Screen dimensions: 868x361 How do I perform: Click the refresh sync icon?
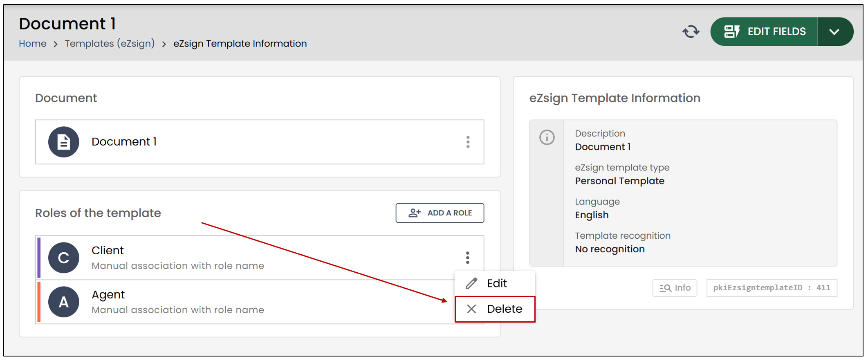point(691,31)
